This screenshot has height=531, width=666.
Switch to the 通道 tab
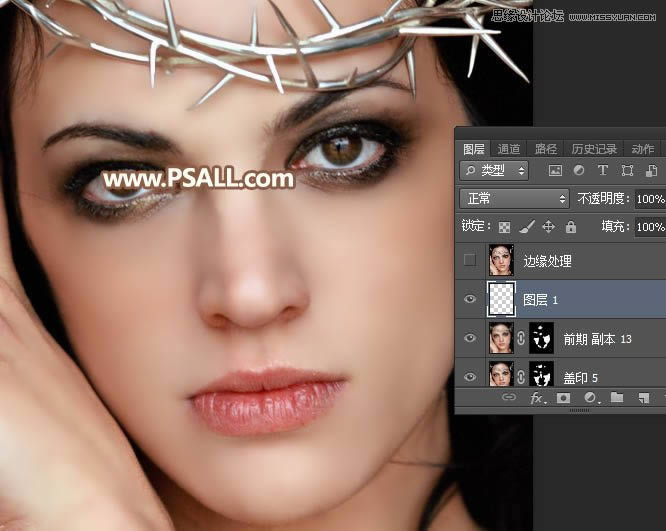509,149
